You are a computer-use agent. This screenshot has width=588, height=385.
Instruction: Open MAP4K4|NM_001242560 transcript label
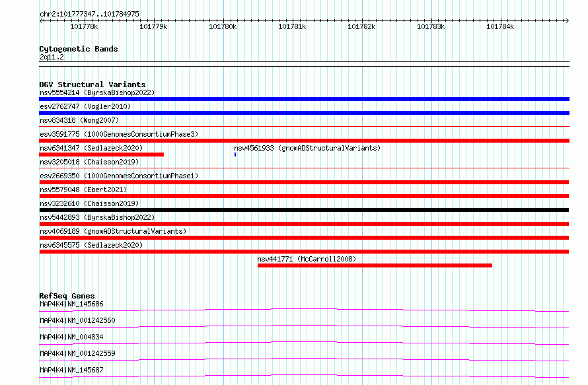77,320
